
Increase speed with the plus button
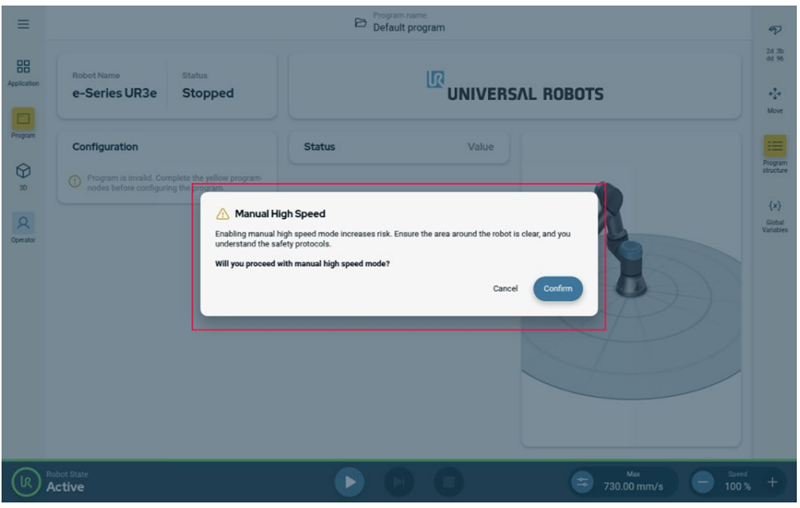point(772,482)
